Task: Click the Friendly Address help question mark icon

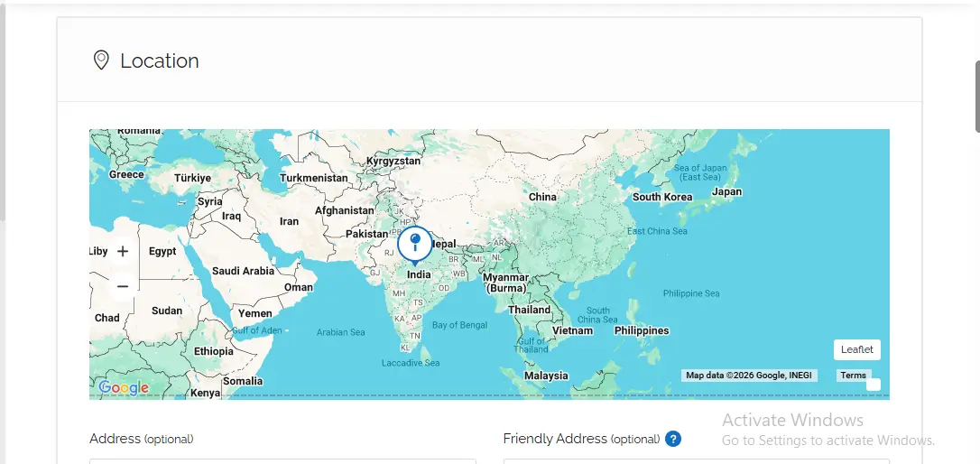Action: pos(672,439)
